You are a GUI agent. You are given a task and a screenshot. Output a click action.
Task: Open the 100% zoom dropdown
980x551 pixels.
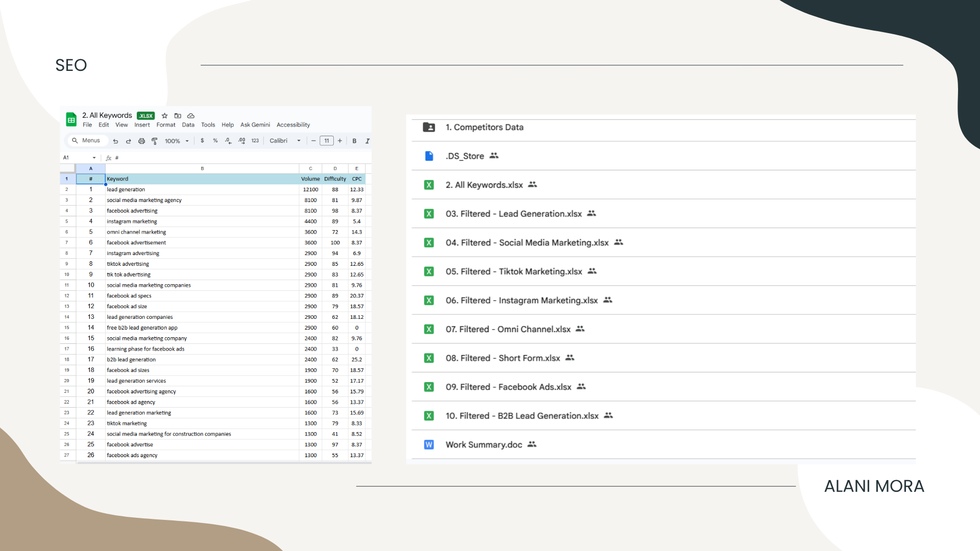tap(177, 141)
